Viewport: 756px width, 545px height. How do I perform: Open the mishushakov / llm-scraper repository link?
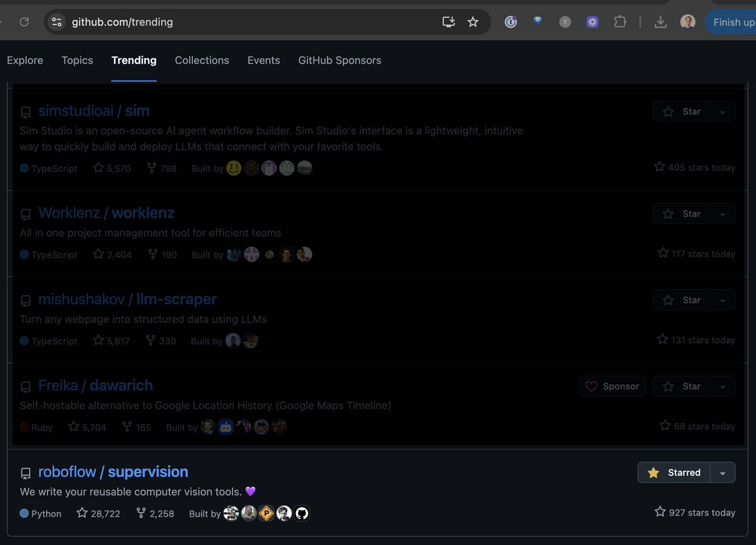tap(127, 299)
